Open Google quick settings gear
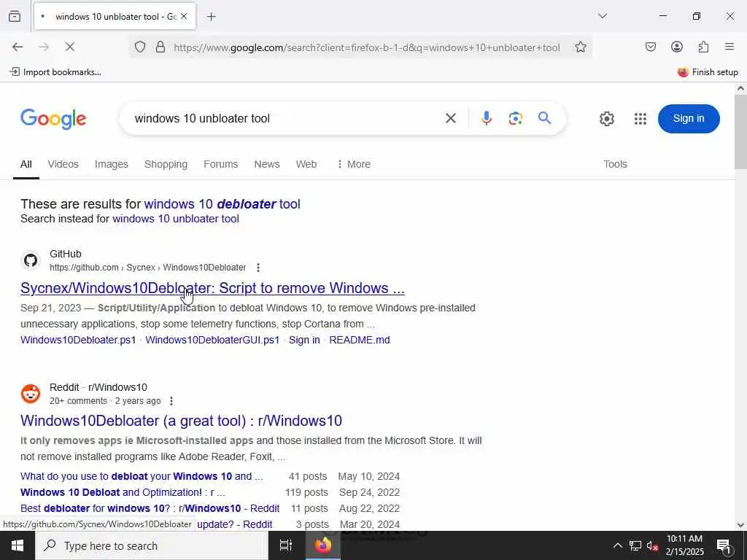747x560 pixels. pyautogui.click(x=606, y=119)
